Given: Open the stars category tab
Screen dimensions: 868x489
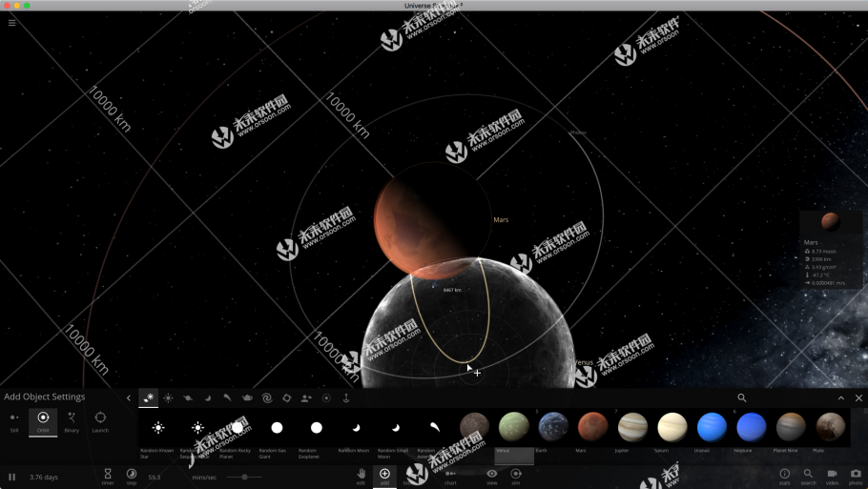Looking at the screenshot, I should [x=168, y=397].
